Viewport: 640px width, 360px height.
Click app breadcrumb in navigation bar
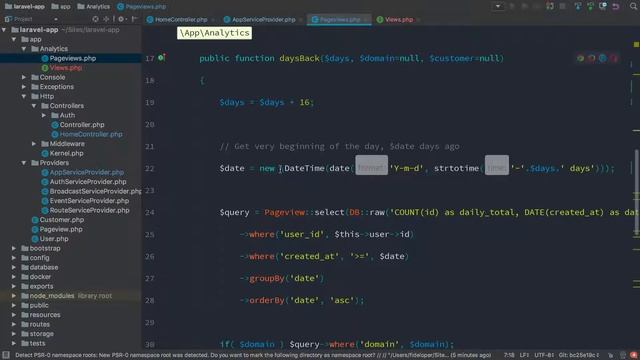[61, 6]
